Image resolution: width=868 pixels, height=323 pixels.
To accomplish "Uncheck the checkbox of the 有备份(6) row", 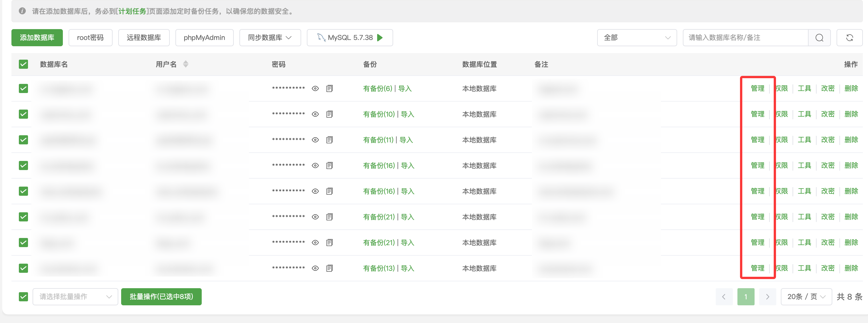I will click(x=23, y=88).
